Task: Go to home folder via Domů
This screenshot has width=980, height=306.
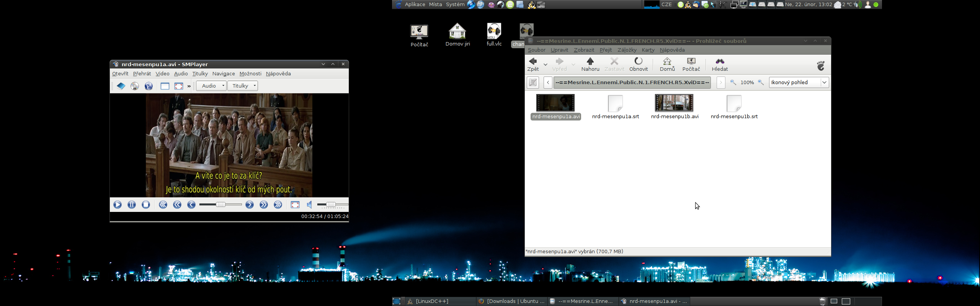Action: click(667, 64)
